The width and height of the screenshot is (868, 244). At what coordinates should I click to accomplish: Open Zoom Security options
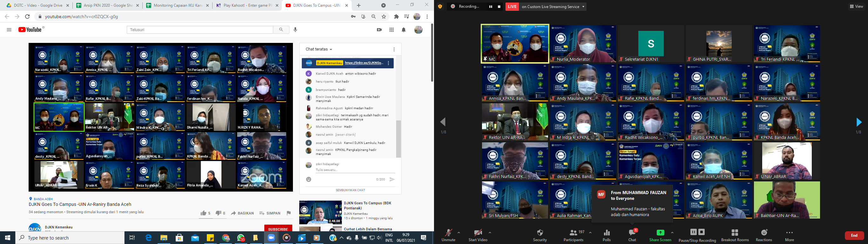point(539,235)
